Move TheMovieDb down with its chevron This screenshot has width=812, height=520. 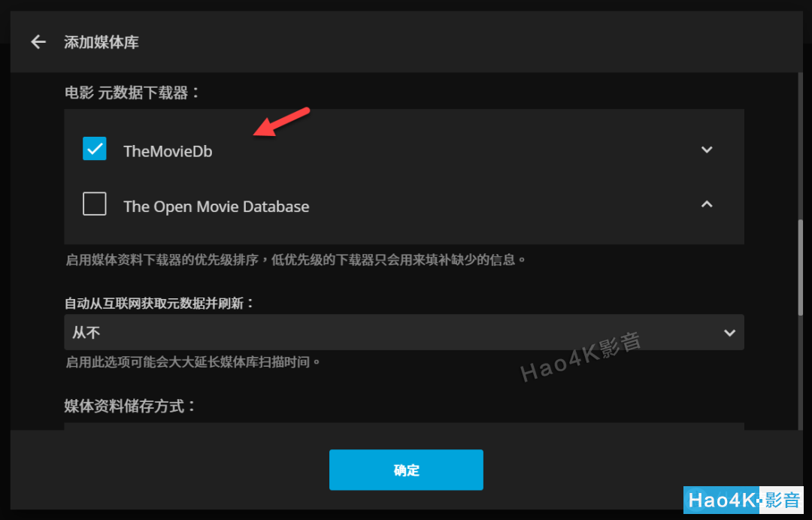coord(706,150)
